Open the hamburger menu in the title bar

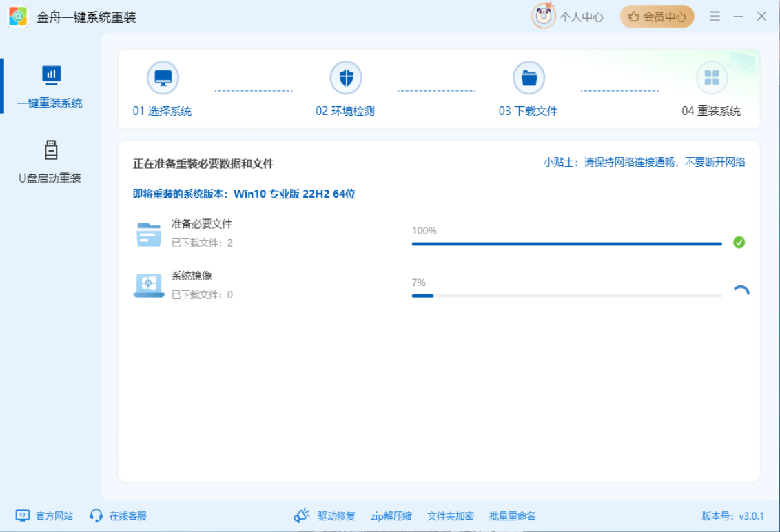coord(715,17)
